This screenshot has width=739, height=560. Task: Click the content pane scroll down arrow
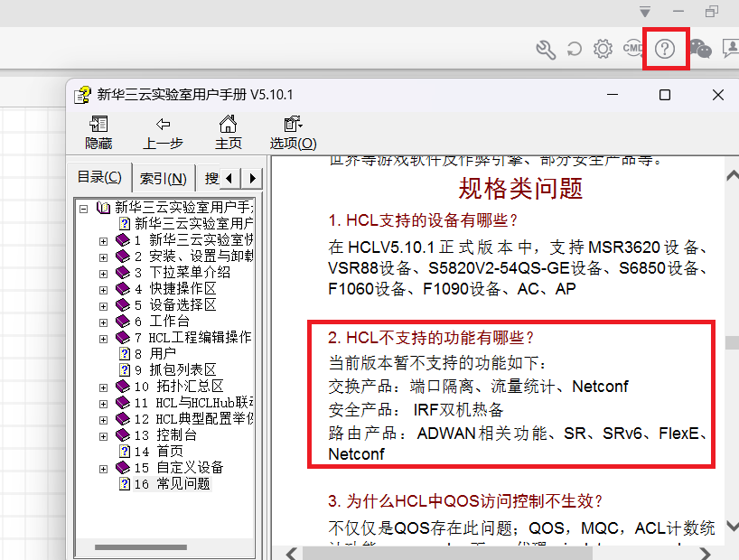pyautogui.click(x=733, y=526)
